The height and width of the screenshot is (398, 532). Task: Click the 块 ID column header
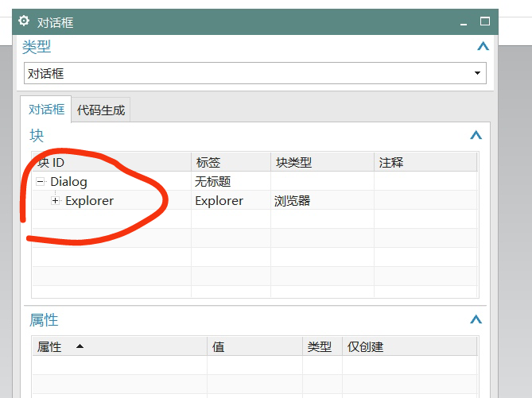tap(111, 162)
